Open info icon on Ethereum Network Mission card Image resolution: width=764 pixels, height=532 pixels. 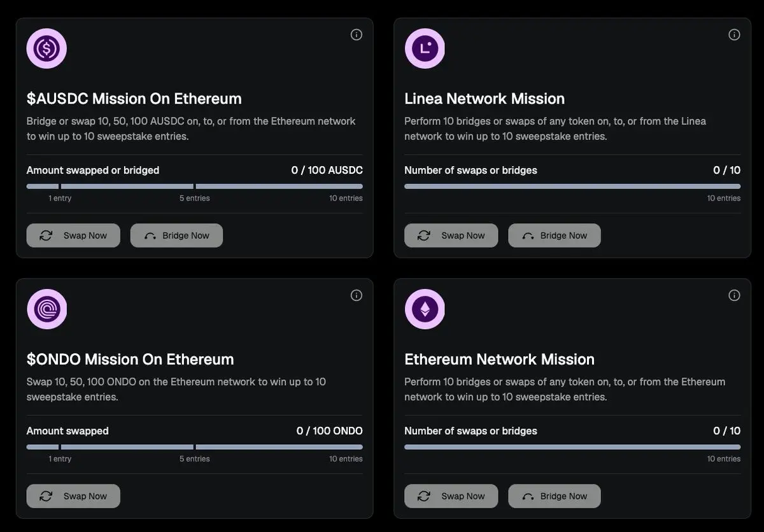(734, 295)
